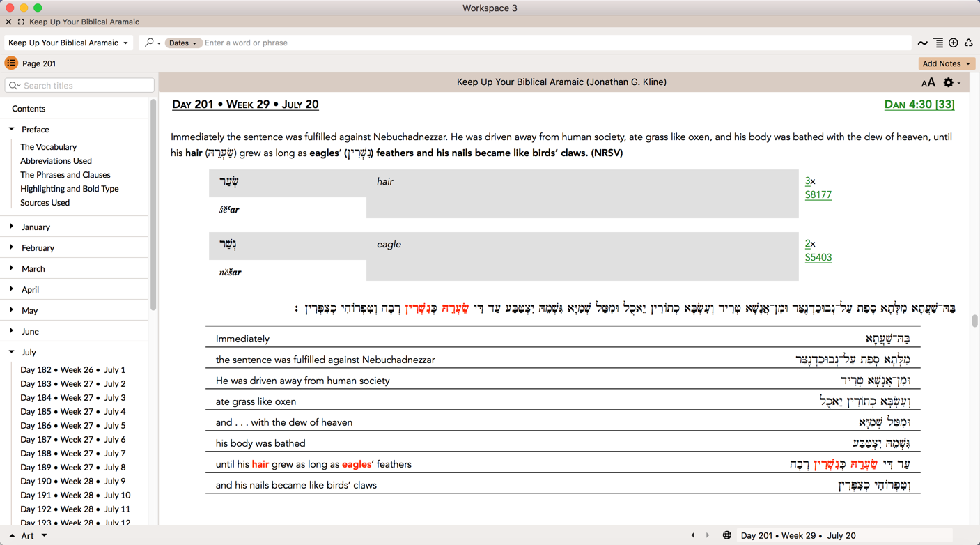Image resolution: width=980 pixels, height=545 pixels.
Task: Click the recycle arrows icon
Action: 969,43
